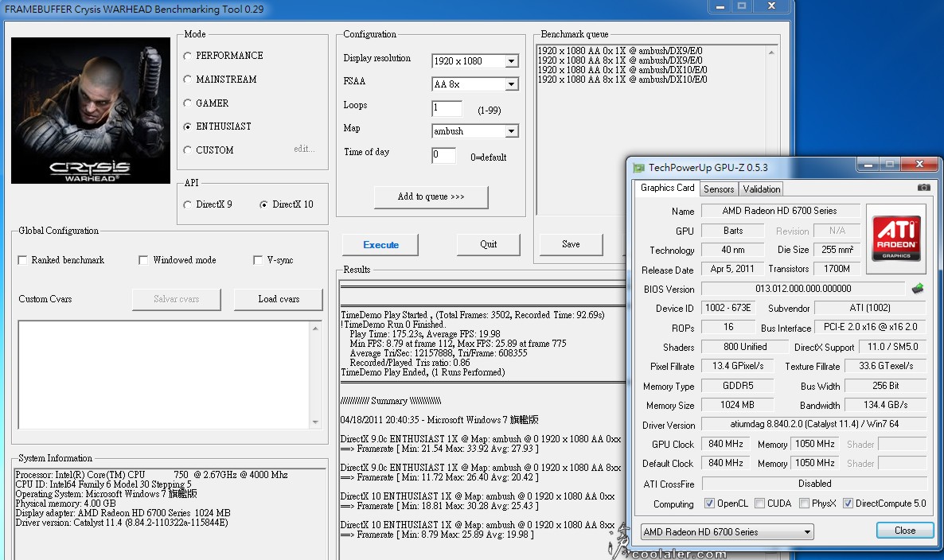Click the GPU-Z title bar app icon
The height and width of the screenshot is (560, 944).
639,168
